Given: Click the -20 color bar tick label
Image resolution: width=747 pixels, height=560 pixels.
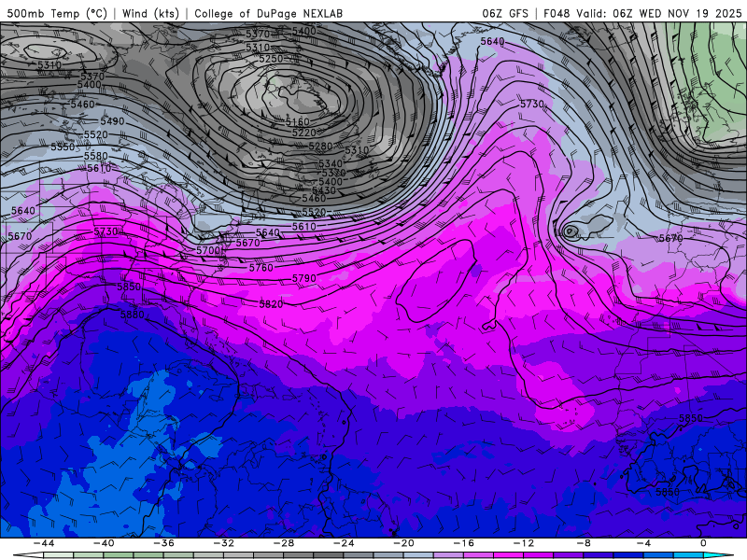Looking at the screenshot, I should click(x=404, y=543).
